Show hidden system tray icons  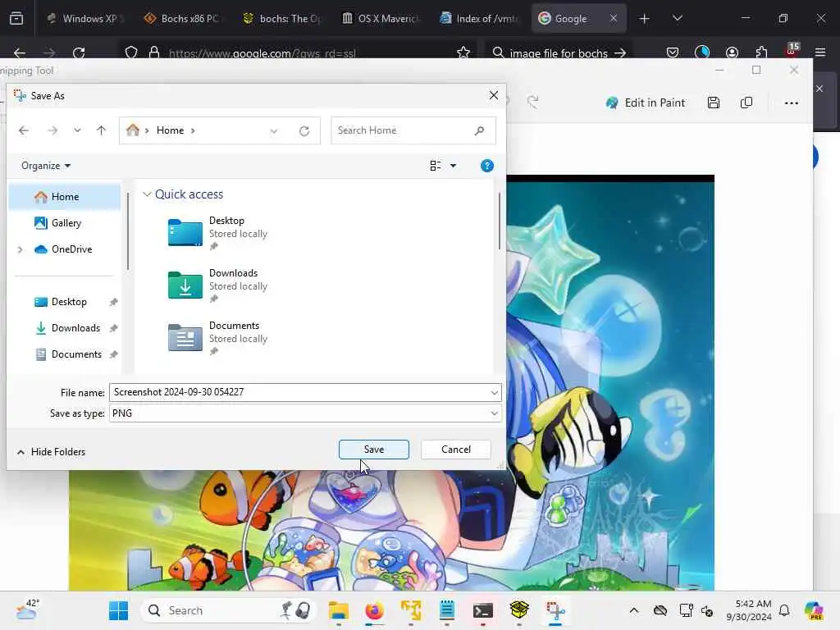pyautogui.click(x=633, y=610)
